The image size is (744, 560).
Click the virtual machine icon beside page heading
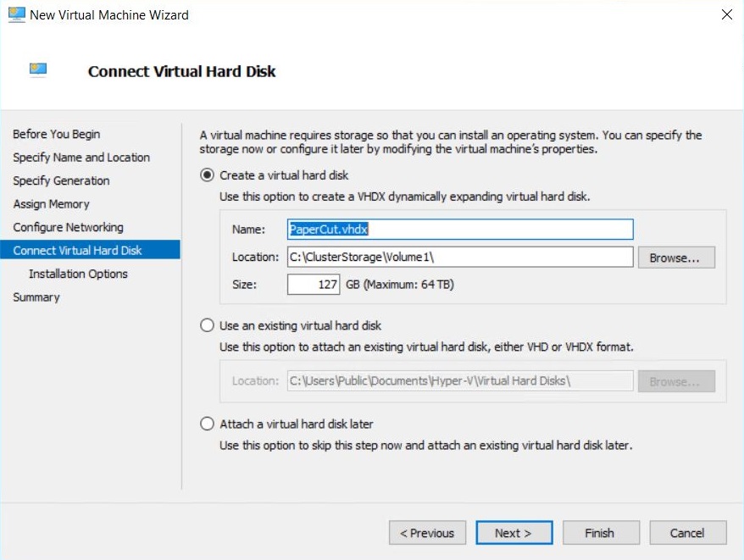point(38,70)
